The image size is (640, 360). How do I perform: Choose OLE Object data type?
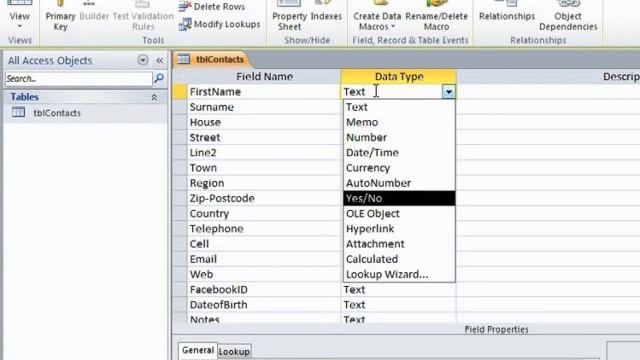399,213
